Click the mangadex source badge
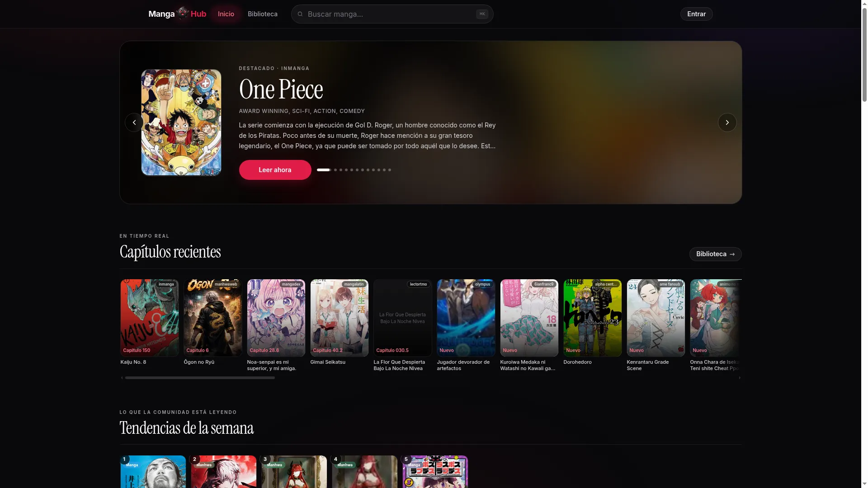The width and height of the screenshot is (868, 488). (291, 284)
